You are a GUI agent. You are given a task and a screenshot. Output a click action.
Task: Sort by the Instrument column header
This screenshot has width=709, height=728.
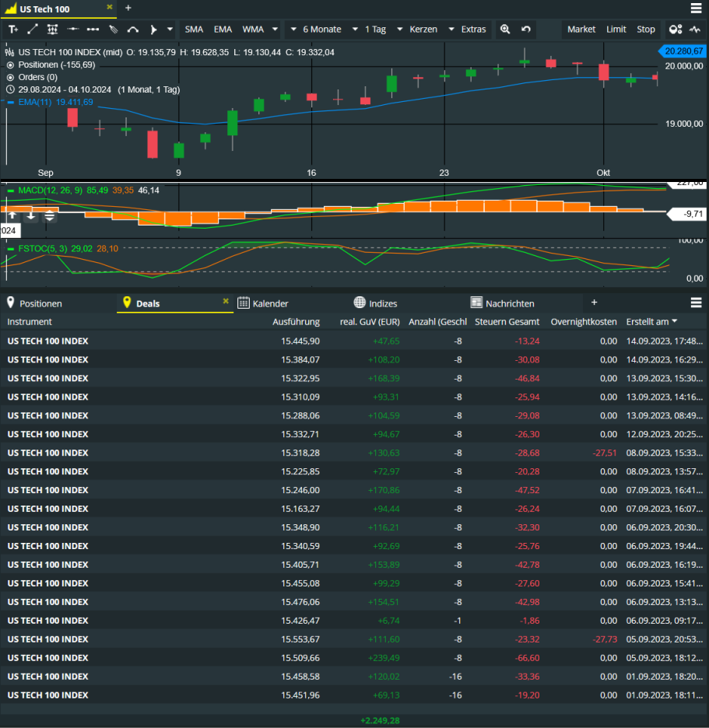30,322
